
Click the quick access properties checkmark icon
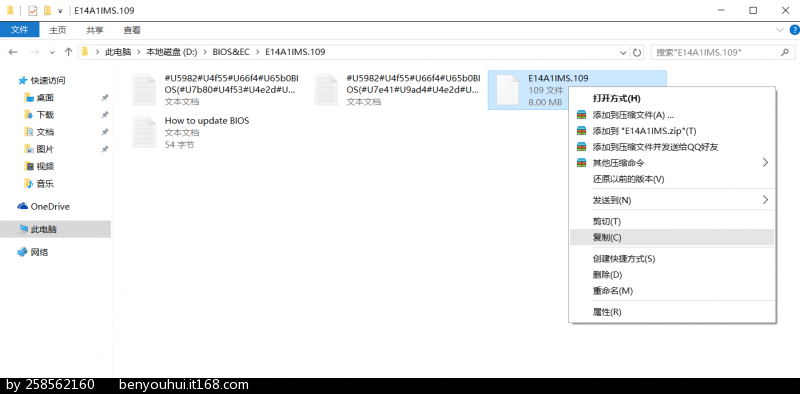tap(33, 10)
